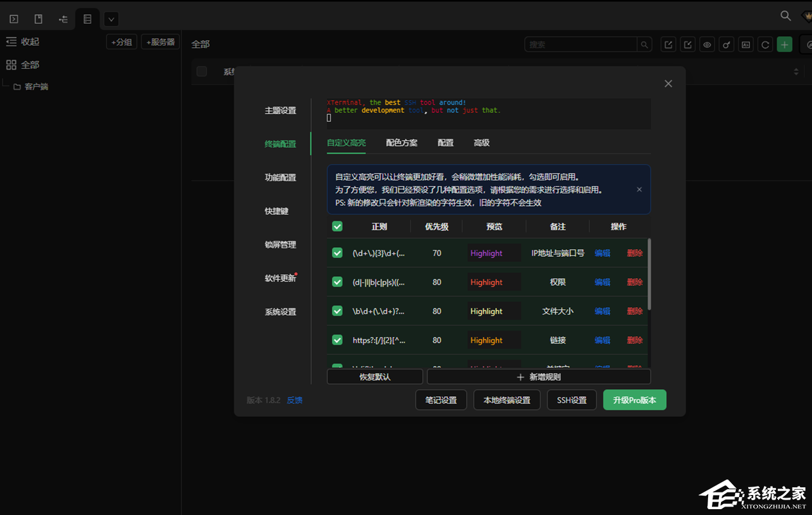Click the refresh icon in the server toolbar
This screenshot has height=515, width=812.
point(766,45)
